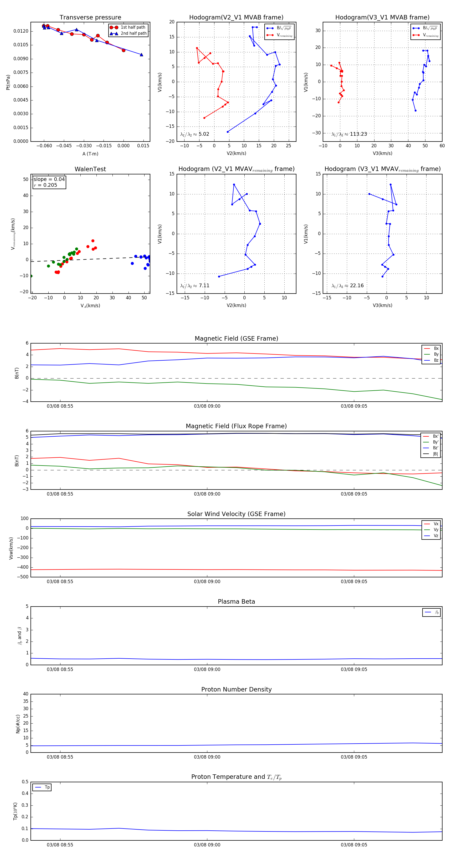Screen dimensions: 473x868
Task: Click the "Hodogram(V3_V1 MVAB frame)" title
Action: 382,18
